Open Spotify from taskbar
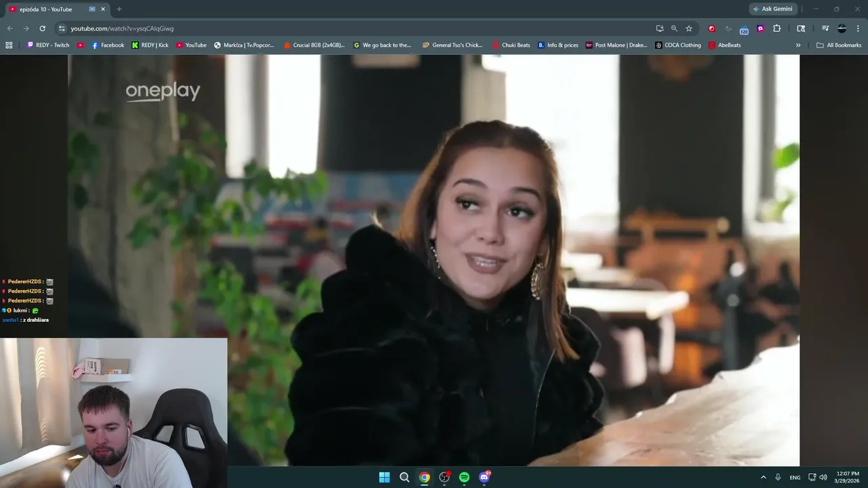This screenshot has width=868, height=488. [x=464, y=477]
